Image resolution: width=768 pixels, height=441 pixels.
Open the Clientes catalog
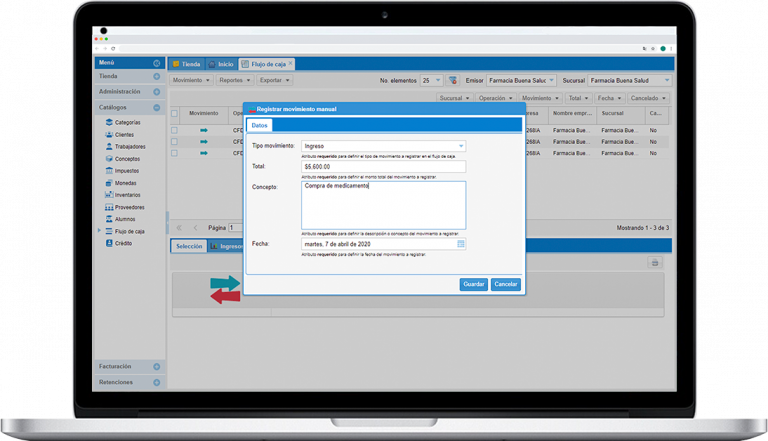pyautogui.click(x=124, y=134)
